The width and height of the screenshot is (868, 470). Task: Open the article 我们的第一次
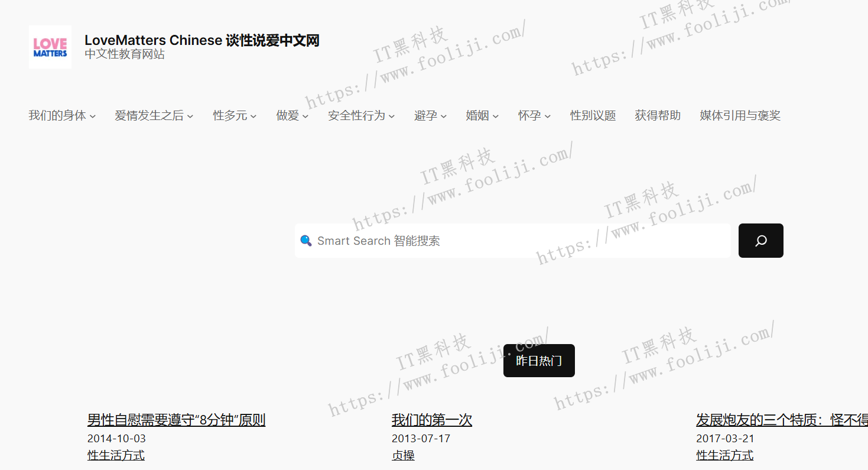coord(431,419)
